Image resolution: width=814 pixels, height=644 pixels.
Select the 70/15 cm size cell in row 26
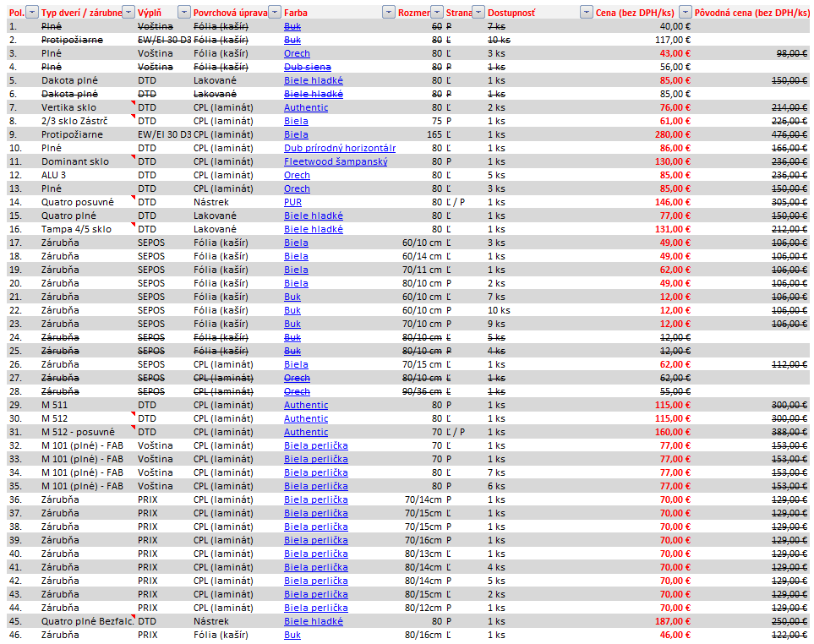[x=422, y=364]
